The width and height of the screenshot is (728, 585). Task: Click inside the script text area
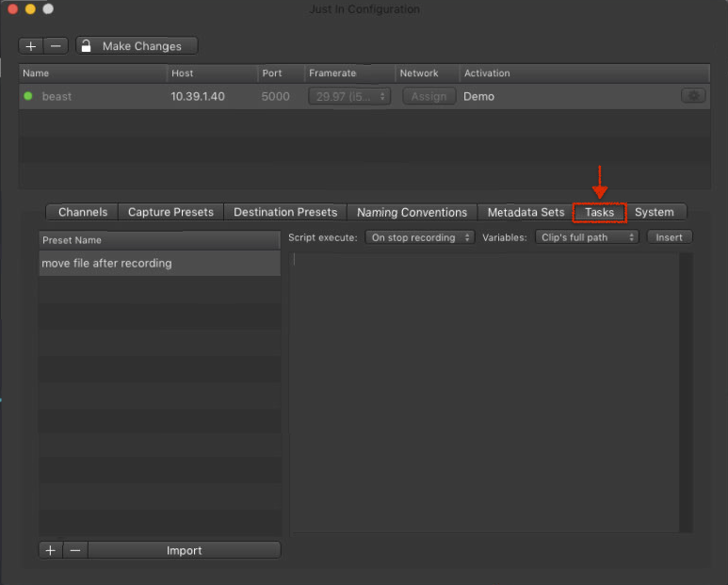pyautogui.click(x=484, y=392)
